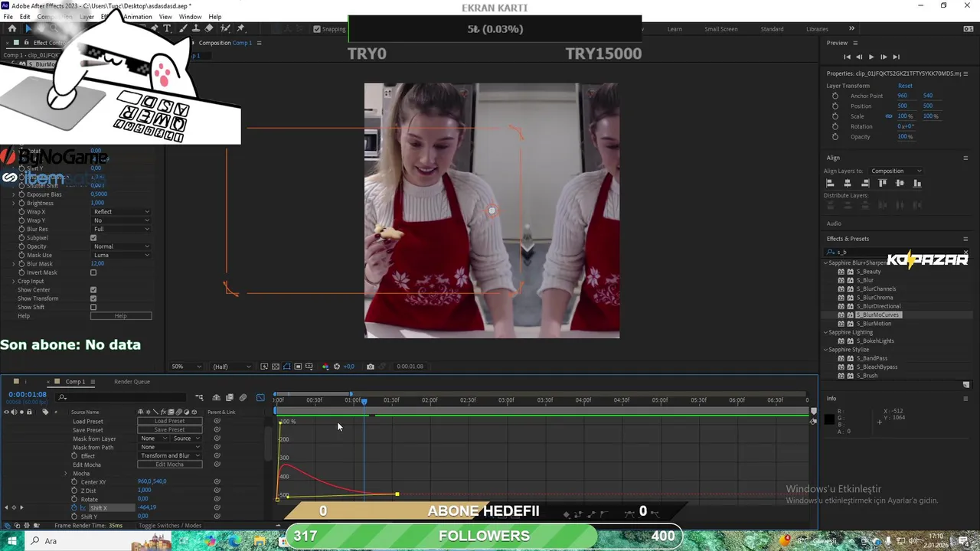Image resolution: width=980 pixels, height=551 pixels.
Task: Open Wrap Y dropdown
Action: tap(121, 220)
